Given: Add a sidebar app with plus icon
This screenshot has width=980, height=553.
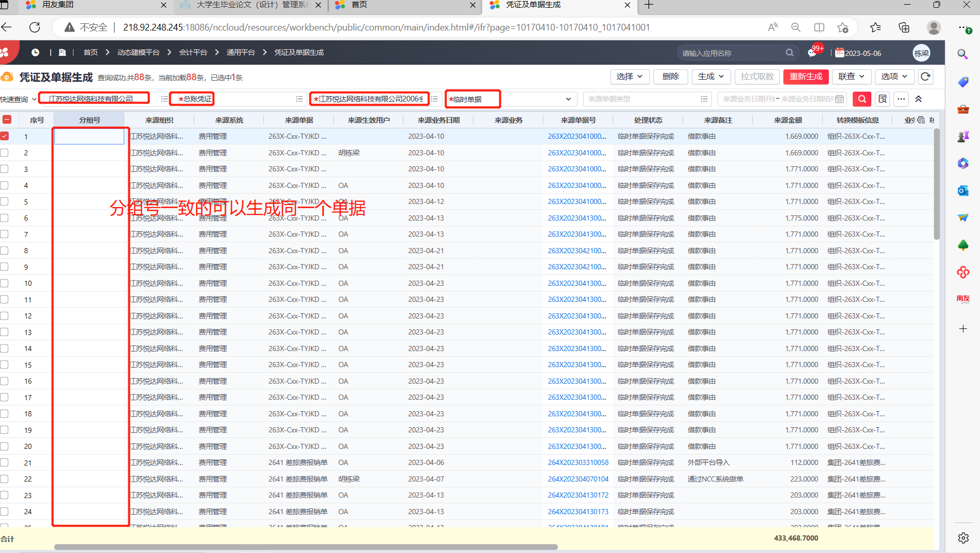Looking at the screenshot, I should 963,329.
